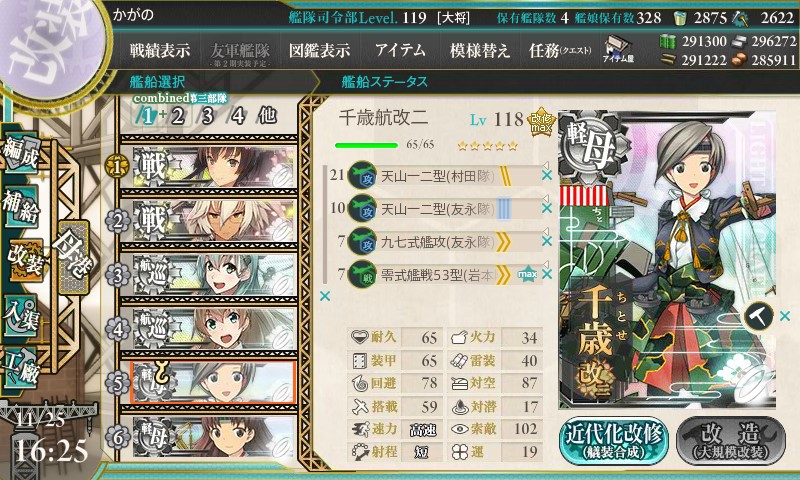Click the green HP bar 65/65

coord(366,145)
